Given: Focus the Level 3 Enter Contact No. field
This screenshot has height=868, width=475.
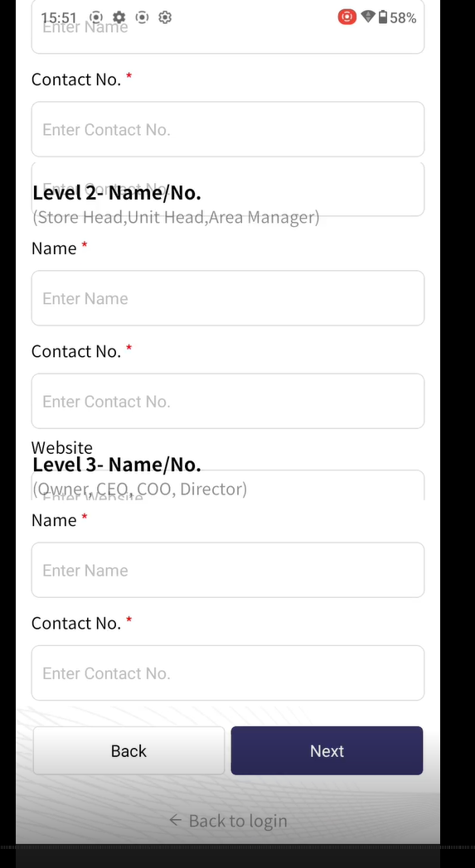Looking at the screenshot, I should [228, 673].
